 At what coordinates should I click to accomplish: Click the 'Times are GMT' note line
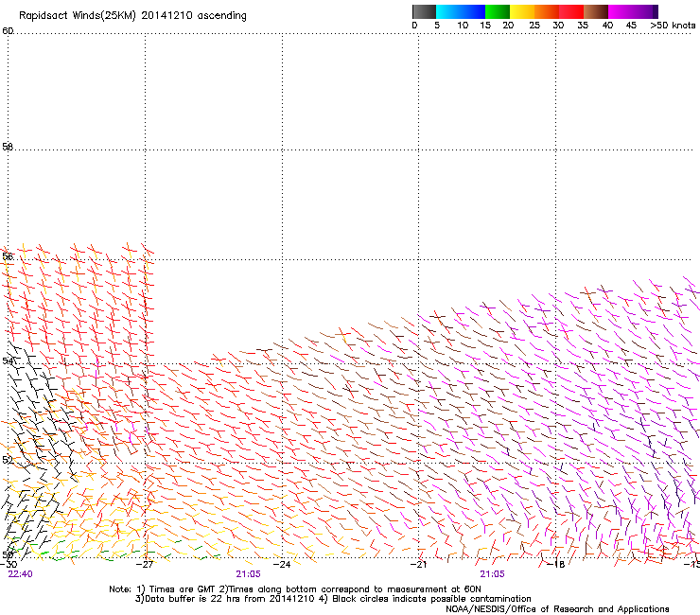(x=295, y=589)
